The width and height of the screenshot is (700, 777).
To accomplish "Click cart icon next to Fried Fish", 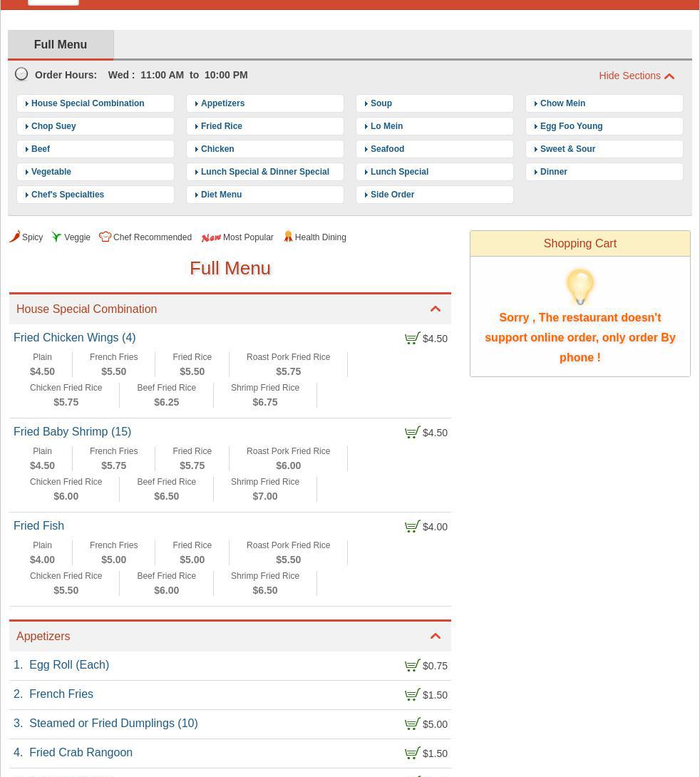I will 413,527.
